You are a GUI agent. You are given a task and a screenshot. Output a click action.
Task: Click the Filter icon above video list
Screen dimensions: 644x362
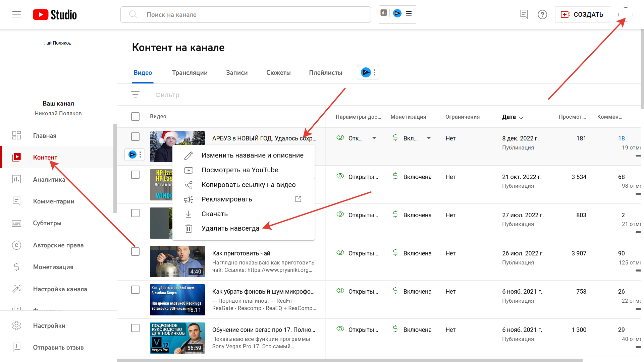click(x=136, y=95)
